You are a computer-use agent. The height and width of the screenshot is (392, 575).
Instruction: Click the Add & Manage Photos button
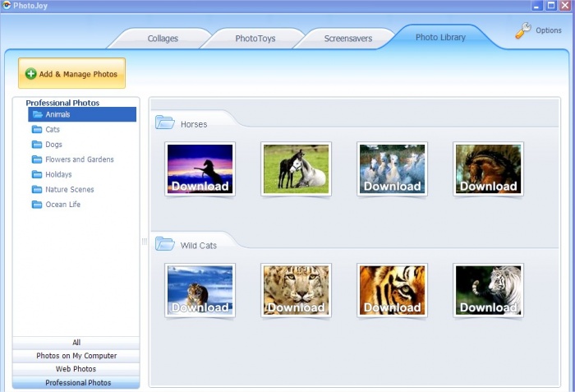(72, 73)
